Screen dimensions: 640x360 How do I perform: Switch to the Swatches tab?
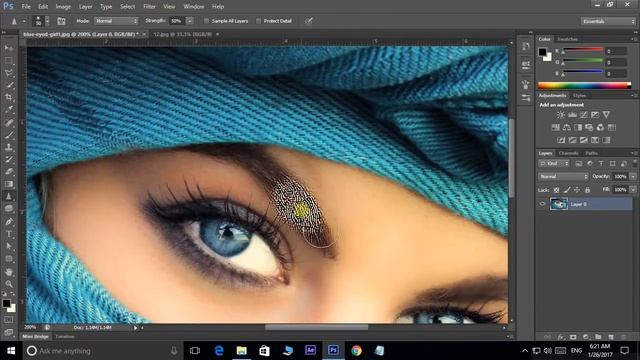(x=568, y=39)
